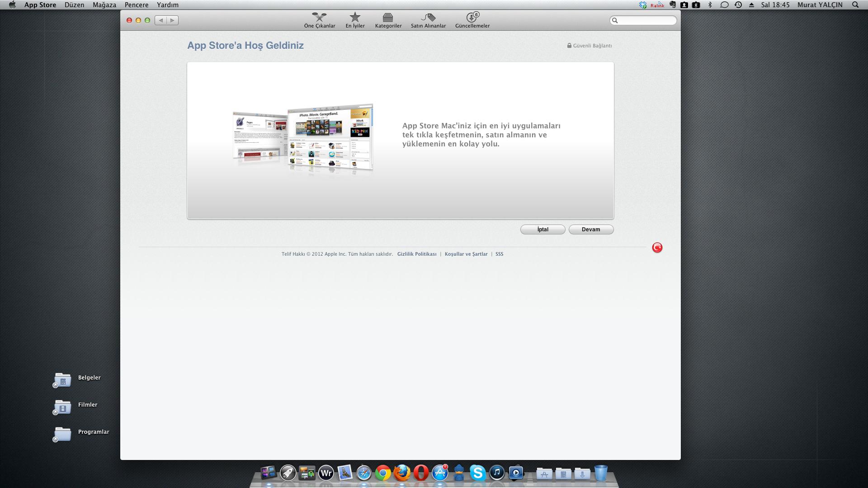
Task: Open Firefox in the Dock
Action: coord(402,473)
